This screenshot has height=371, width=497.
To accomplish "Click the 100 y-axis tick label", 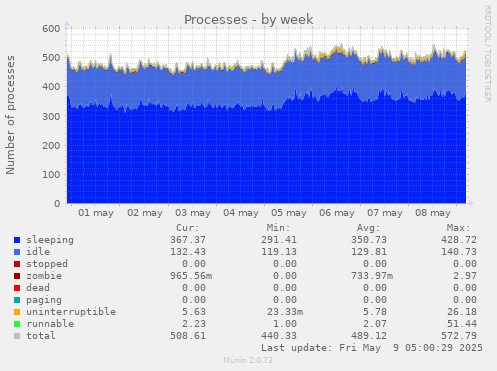I will (x=51, y=175).
